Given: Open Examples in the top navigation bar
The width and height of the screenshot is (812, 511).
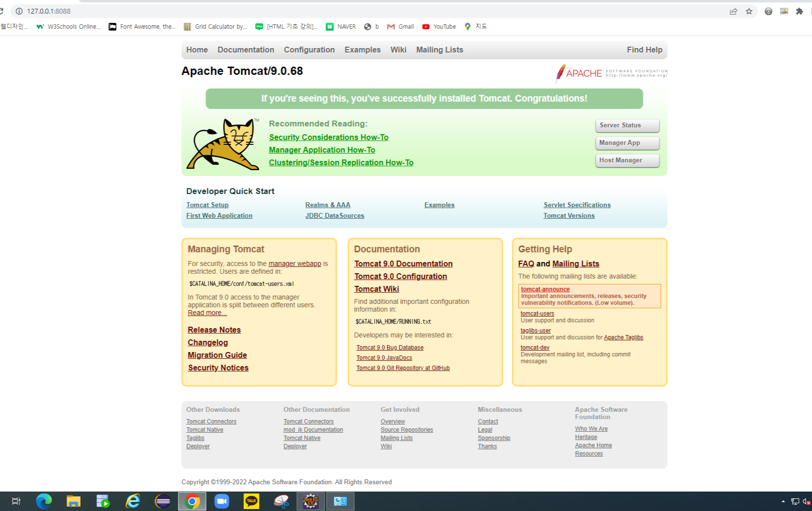Looking at the screenshot, I should pos(363,50).
